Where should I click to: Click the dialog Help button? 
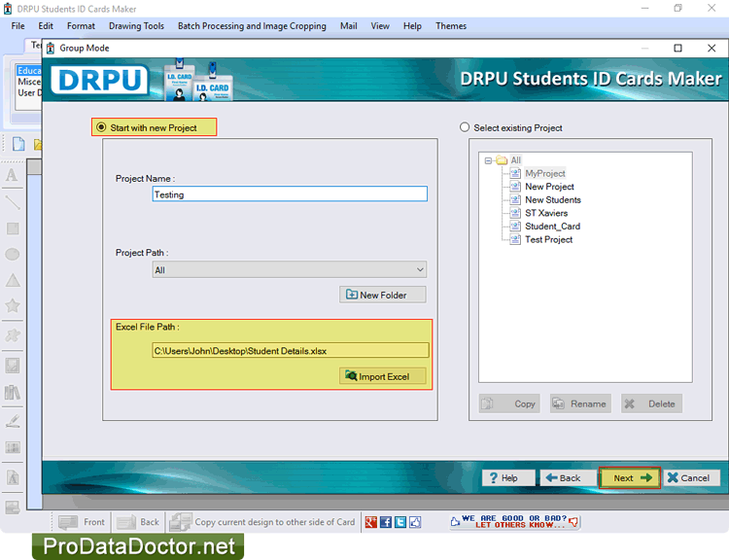click(x=508, y=477)
